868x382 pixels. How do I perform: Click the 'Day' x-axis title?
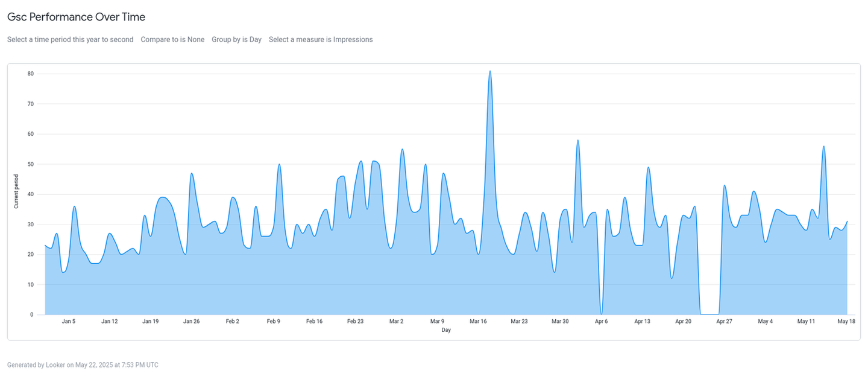coord(446,330)
